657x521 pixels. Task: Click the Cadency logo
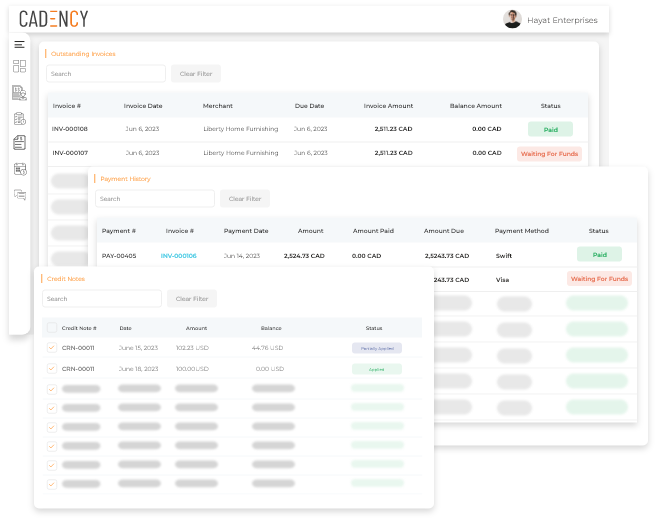(54, 19)
